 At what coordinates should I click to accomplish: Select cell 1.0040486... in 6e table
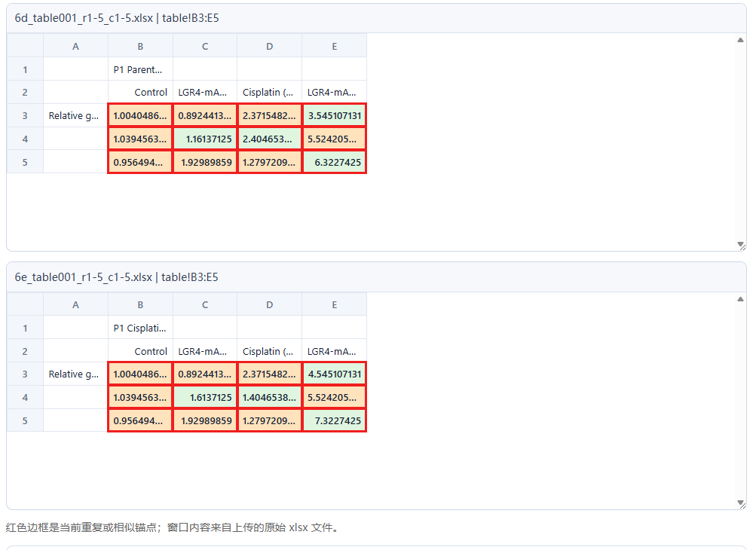click(x=140, y=374)
